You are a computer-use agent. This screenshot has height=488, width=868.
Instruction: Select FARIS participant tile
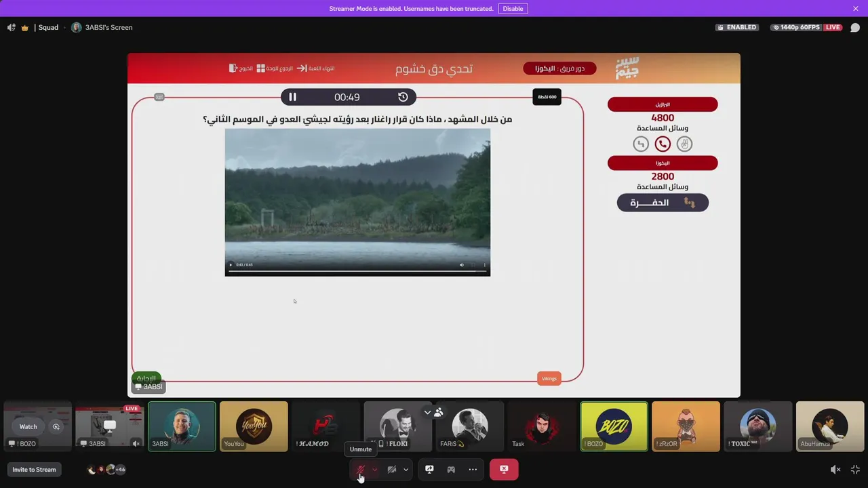click(x=469, y=426)
